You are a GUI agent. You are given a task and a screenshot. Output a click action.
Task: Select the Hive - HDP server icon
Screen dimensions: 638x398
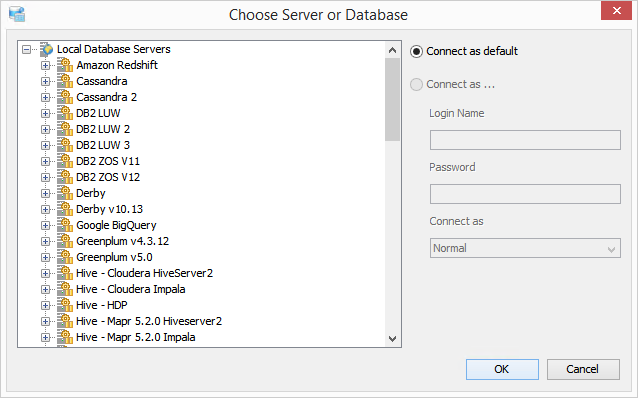pyautogui.click(x=65, y=305)
